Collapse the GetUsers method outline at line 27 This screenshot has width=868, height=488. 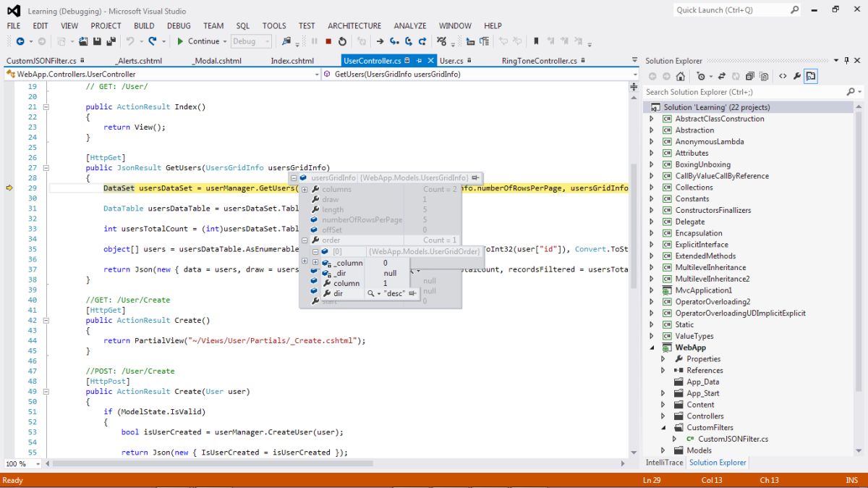46,167
